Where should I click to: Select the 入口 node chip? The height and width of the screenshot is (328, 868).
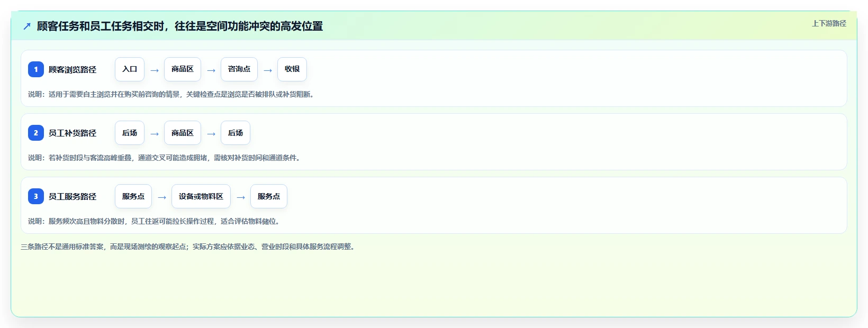pos(130,69)
